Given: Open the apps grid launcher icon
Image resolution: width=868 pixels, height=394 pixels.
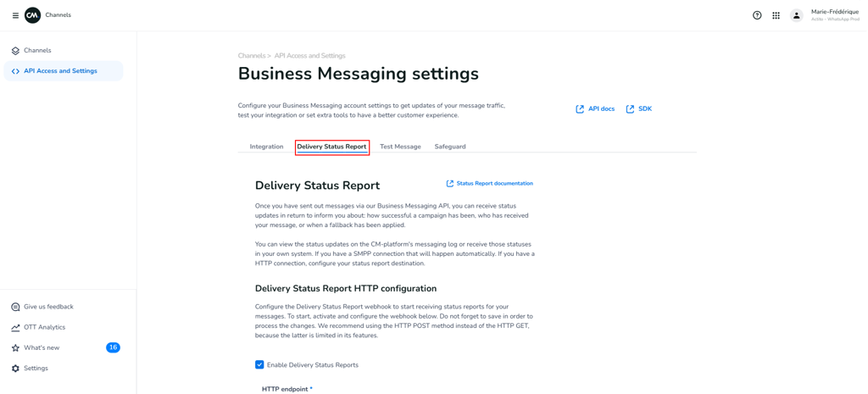Looking at the screenshot, I should [776, 15].
